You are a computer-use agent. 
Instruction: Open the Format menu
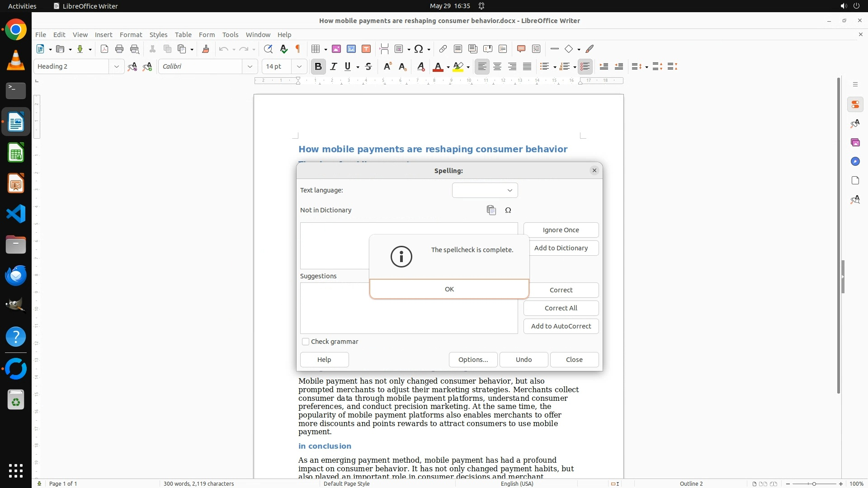(131, 35)
